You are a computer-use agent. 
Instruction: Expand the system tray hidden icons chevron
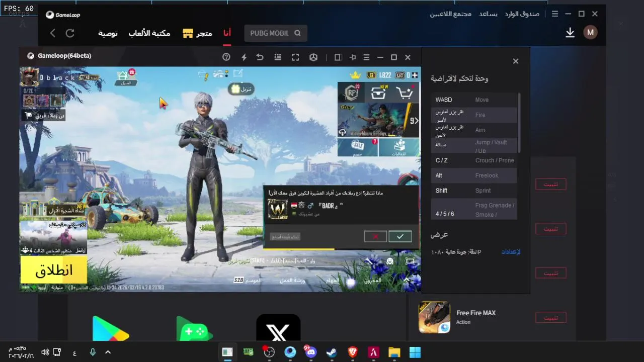[108, 352]
